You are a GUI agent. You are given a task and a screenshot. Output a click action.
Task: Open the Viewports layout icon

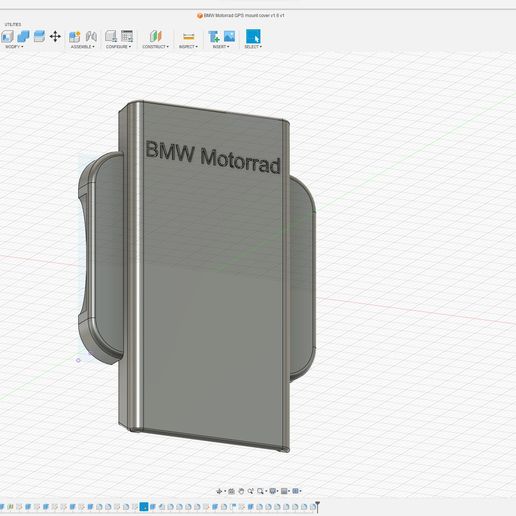pos(295,491)
